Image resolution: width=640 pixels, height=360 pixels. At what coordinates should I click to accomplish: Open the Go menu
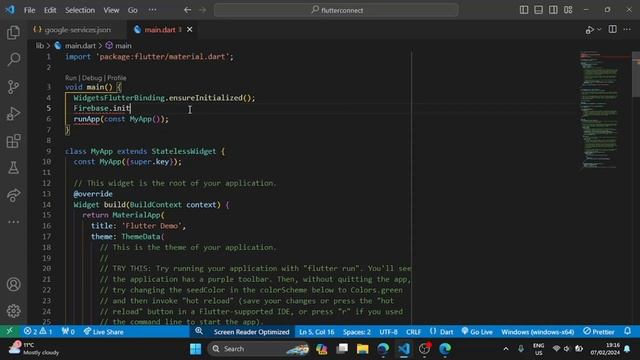133,10
